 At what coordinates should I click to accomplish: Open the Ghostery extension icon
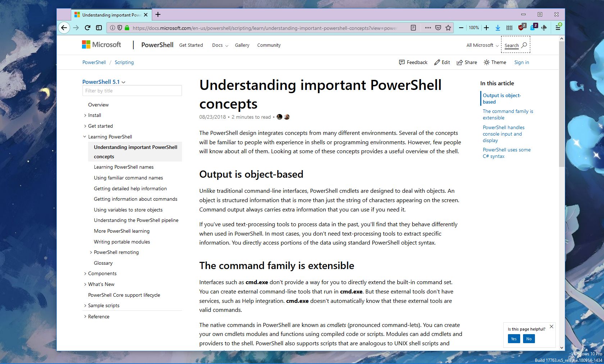(x=533, y=27)
